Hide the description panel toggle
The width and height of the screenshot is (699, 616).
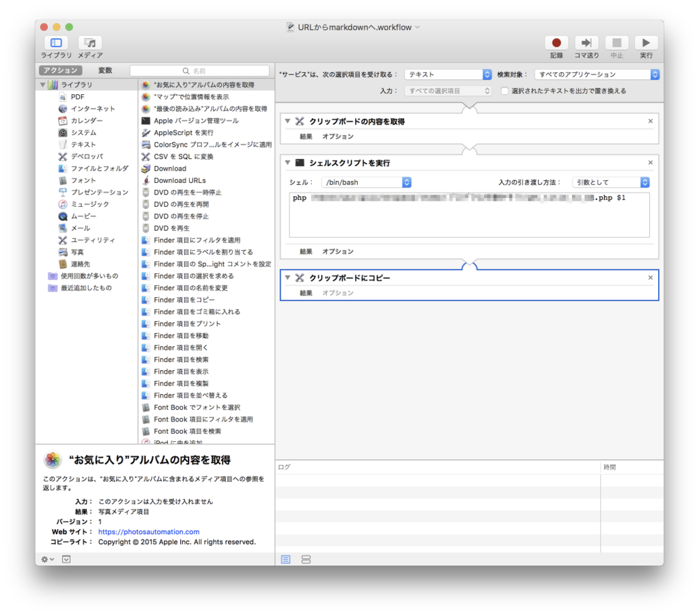(66, 559)
